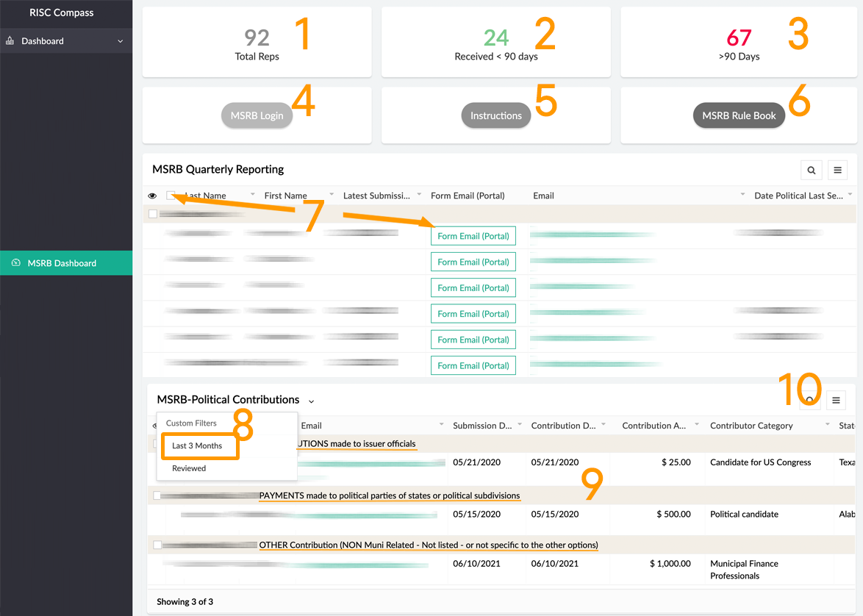Open the MSRB Quarterly Reporting hamburger menu

tap(838, 170)
